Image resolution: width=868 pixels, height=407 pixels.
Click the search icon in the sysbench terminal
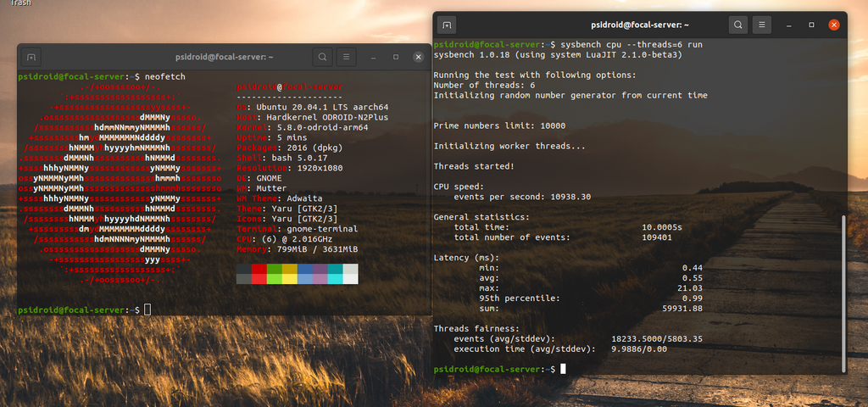pyautogui.click(x=738, y=25)
